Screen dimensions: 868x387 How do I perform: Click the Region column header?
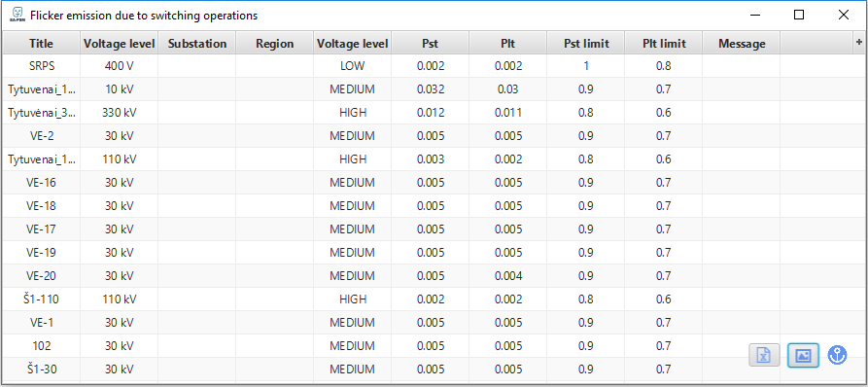click(x=274, y=43)
